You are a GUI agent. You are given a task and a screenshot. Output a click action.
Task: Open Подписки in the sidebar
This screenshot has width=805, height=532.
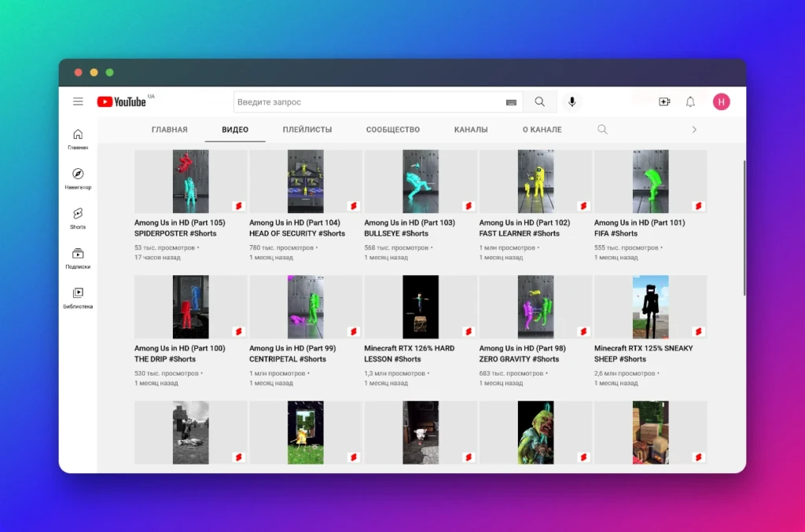(78, 258)
